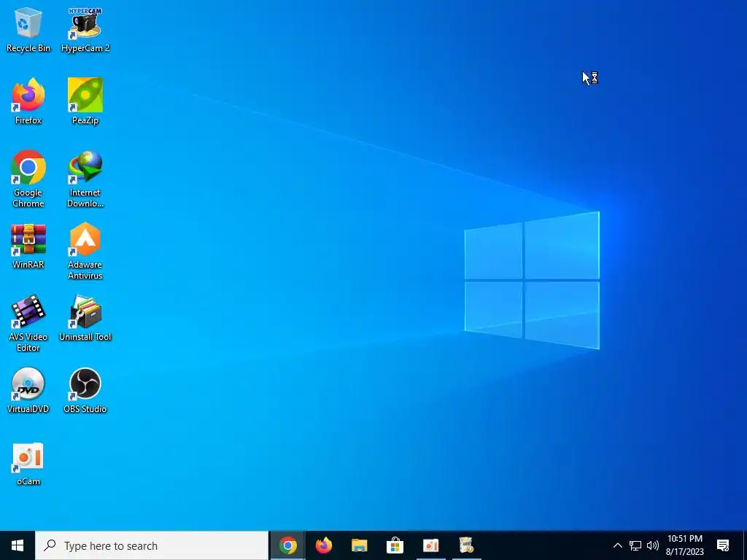Select the VirtualDVD desktop shortcut
Viewport: 747px width, 560px height.
(x=28, y=391)
